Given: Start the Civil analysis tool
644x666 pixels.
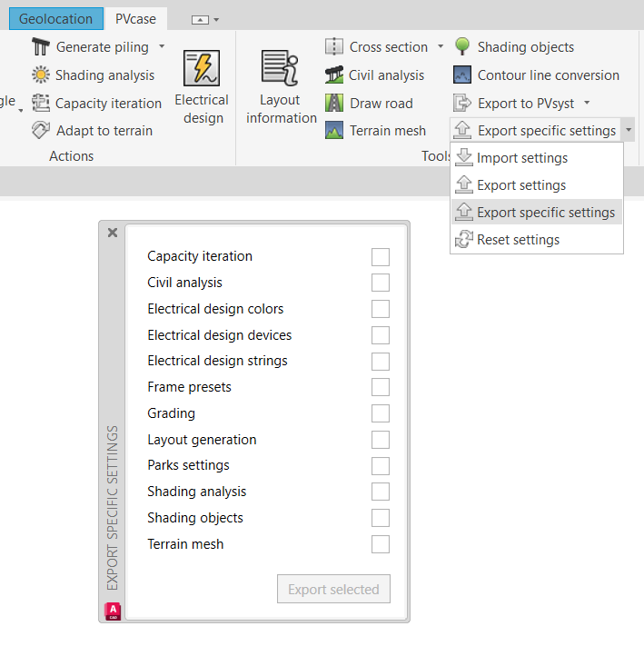Looking at the screenshot, I should (x=335, y=75).
